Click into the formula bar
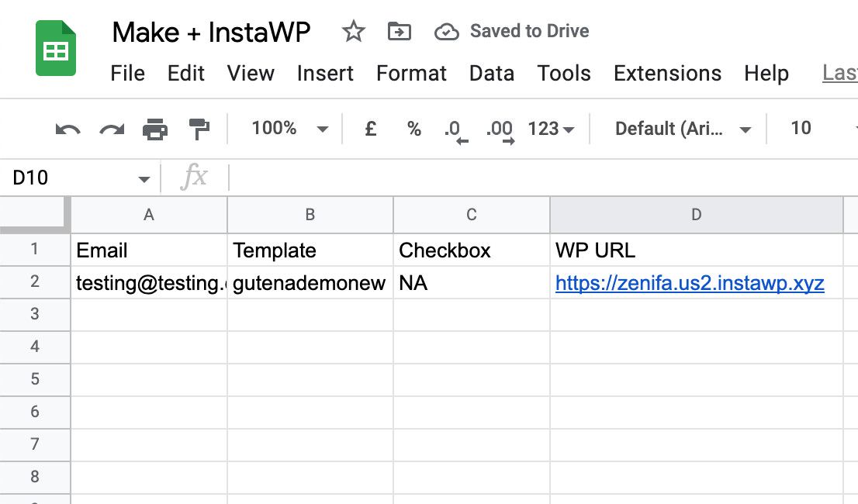Image resolution: width=858 pixels, height=504 pixels. coord(541,178)
